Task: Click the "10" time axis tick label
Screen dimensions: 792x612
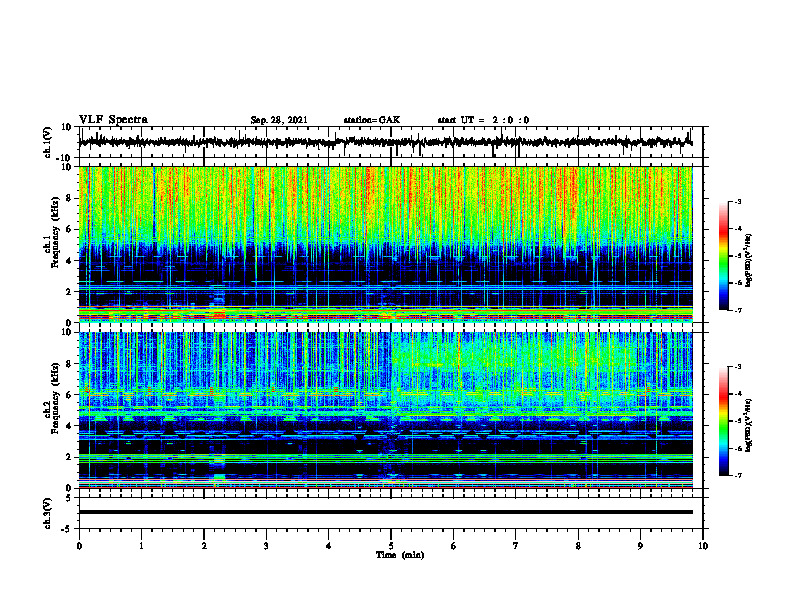Action: click(x=703, y=546)
